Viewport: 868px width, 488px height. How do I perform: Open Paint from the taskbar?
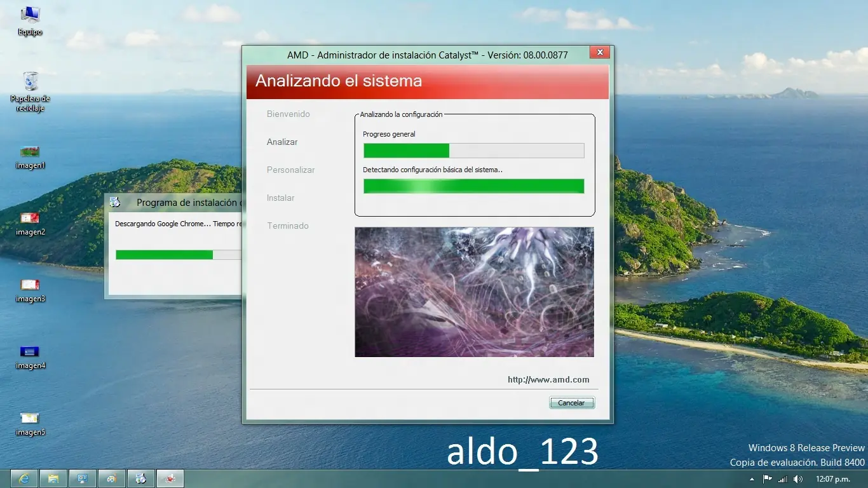[x=111, y=478]
